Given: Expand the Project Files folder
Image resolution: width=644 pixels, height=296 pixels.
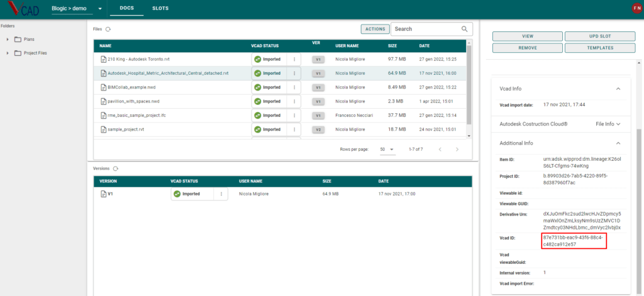Looking at the screenshot, I should [x=8, y=53].
